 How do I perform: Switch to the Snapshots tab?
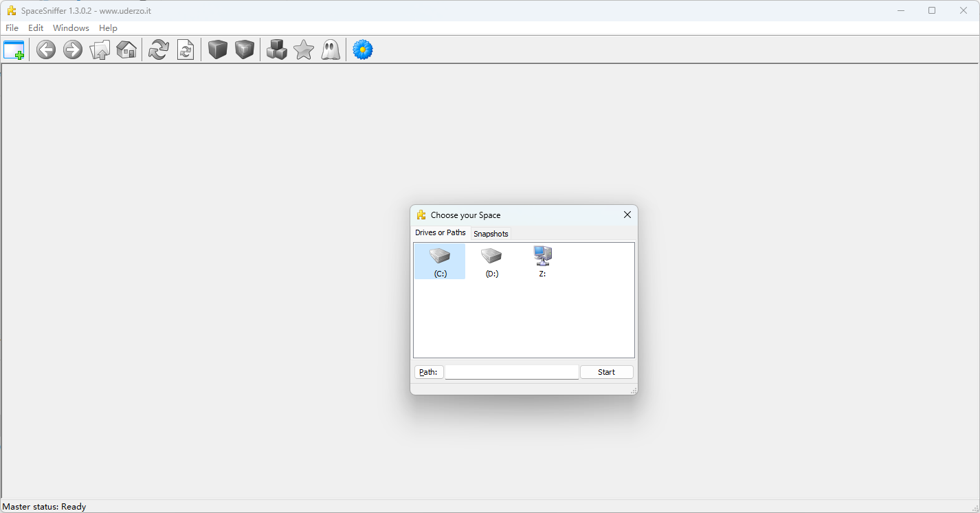pyautogui.click(x=491, y=234)
